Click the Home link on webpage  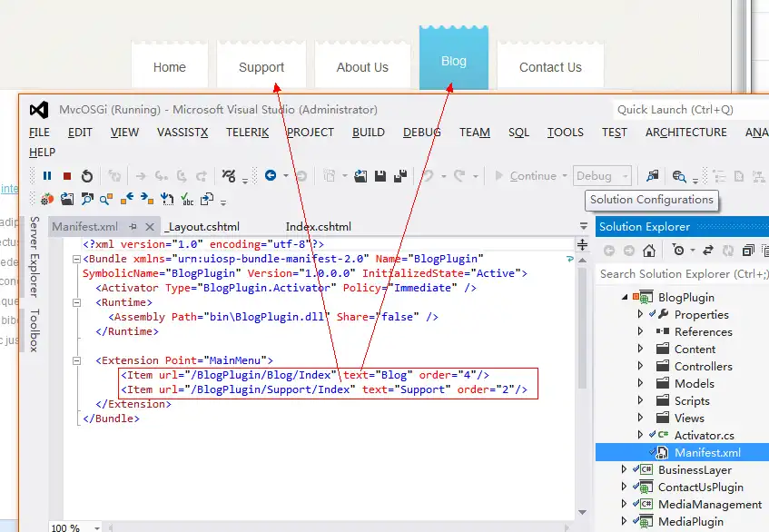(170, 67)
